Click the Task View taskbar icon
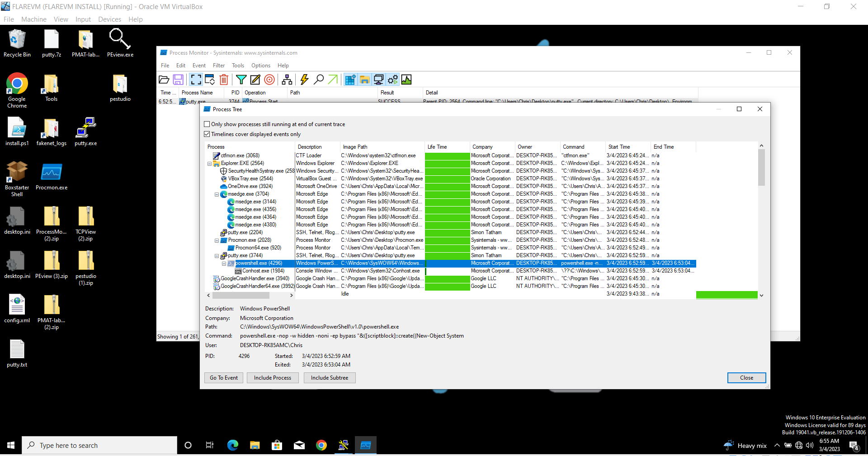Viewport: 868px width, 456px height. click(210, 446)
